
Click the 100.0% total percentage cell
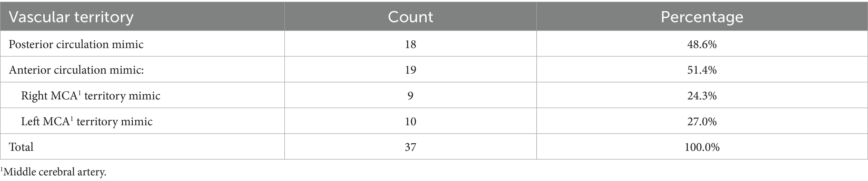(702, 147)
